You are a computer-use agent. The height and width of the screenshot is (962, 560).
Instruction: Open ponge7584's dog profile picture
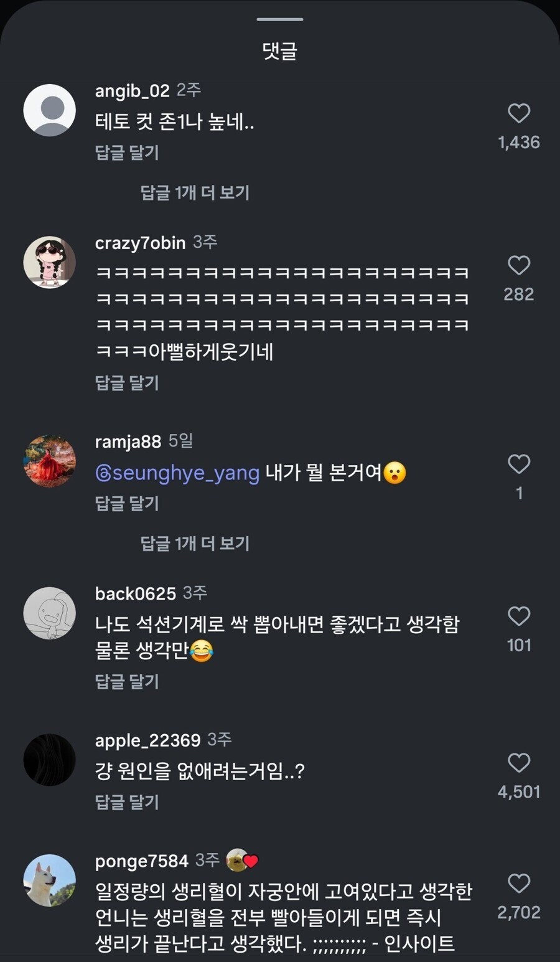pyautogui.click(x=49, y=882)
